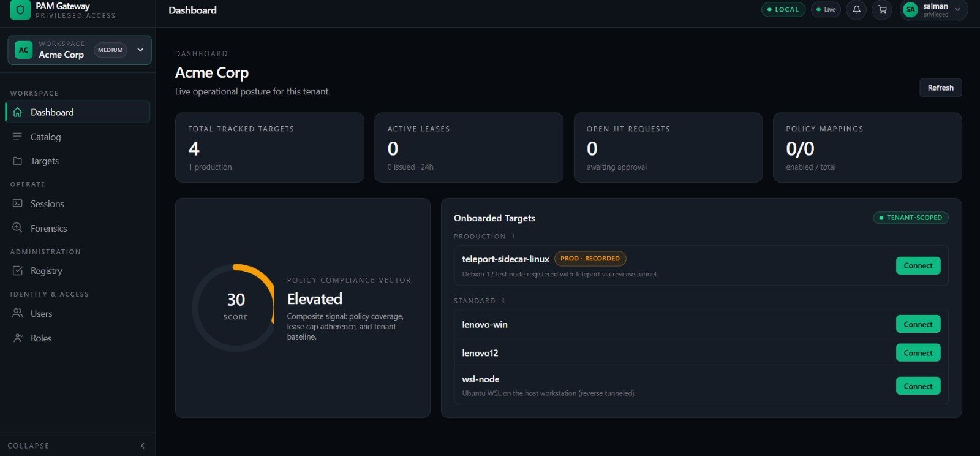Click the 'awaiting approval' text
Screen dimensions: 980x456
point(616,167)
